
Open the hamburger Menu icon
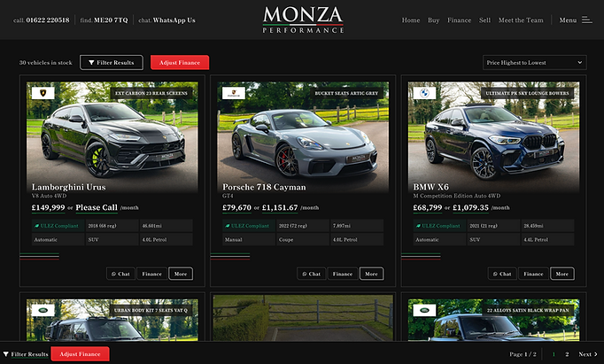pyautogui.click(x=586, y=20)
